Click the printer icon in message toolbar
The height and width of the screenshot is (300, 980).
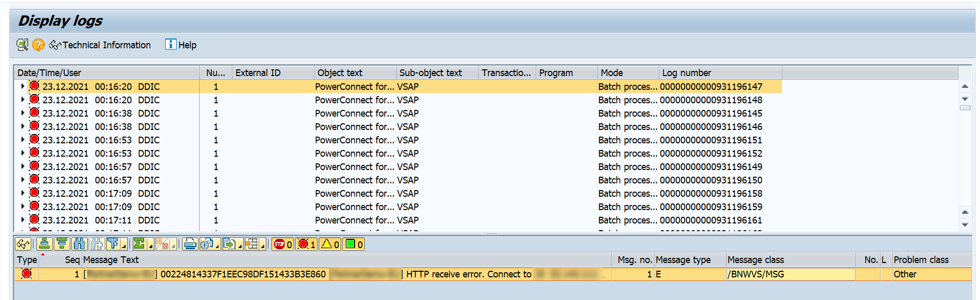[x=190, y=244]
